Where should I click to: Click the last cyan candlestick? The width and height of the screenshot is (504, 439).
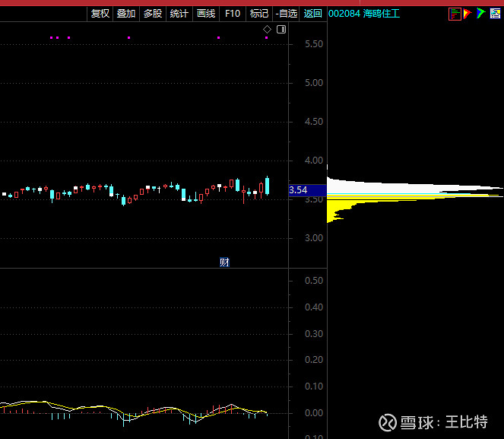click(267, 186)
